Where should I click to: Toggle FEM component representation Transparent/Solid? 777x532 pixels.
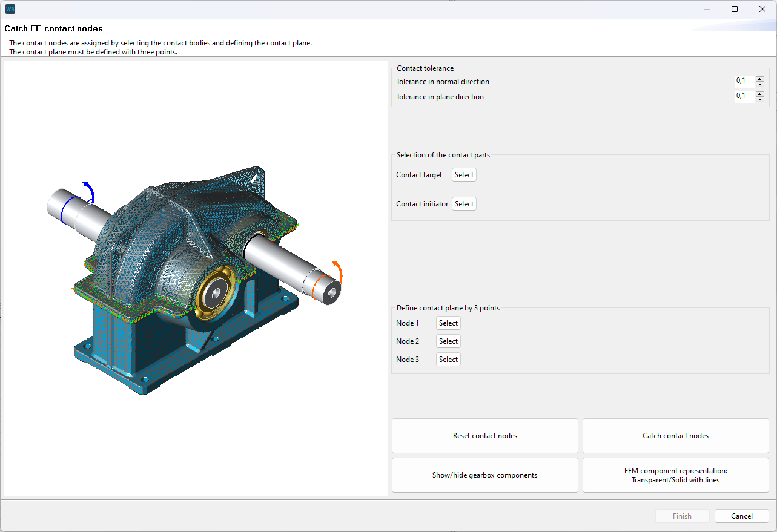tap(675, 475)
